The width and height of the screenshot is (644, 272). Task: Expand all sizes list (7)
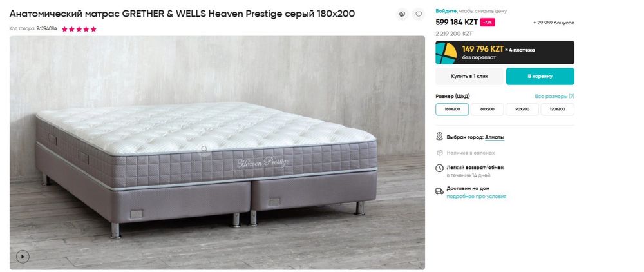pyautogui.click(x=554, y=96)
